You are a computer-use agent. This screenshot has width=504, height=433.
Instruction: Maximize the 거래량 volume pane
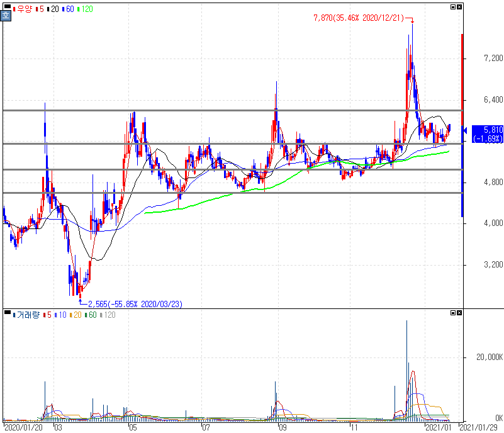tap(453, 312)
